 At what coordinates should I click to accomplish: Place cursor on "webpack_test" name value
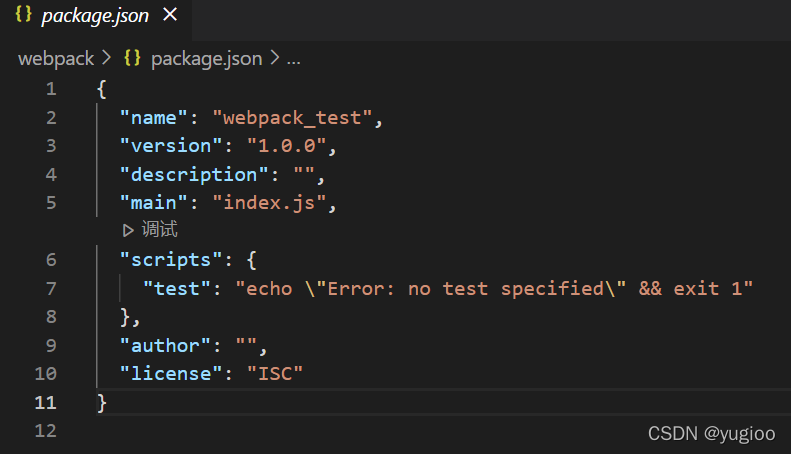point(292,118)
